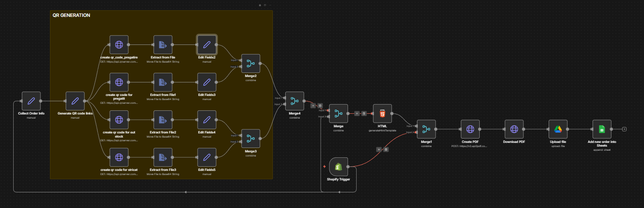Screen dimensions: 644x208
Task: Open the Shopify Trigger node
Action: click(x=339, y=167)
